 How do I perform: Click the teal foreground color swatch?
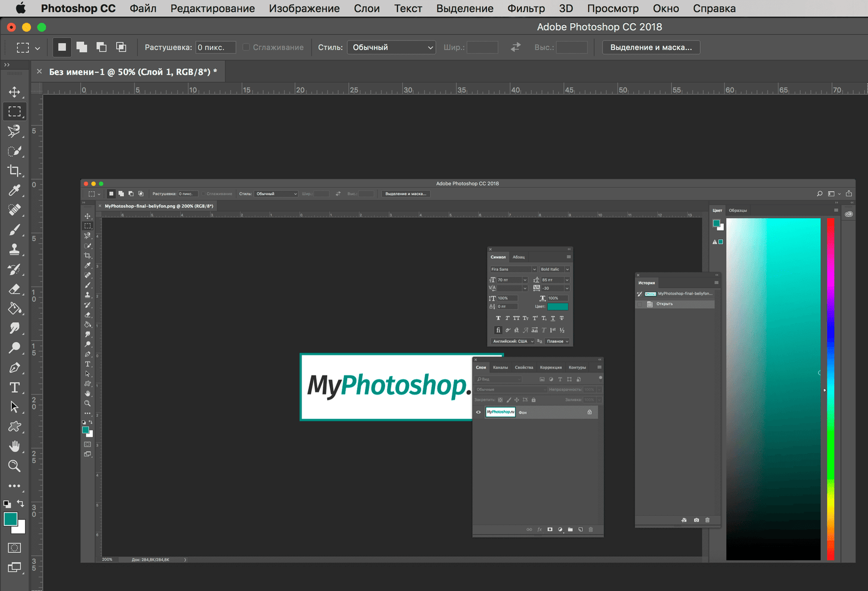coord(10,519)
